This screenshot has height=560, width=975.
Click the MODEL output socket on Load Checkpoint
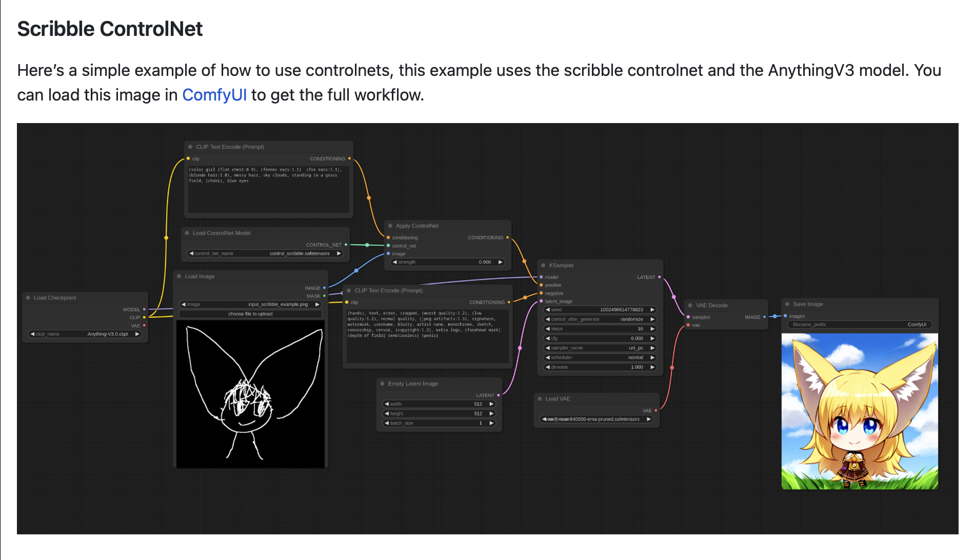(x=144, y=309)
